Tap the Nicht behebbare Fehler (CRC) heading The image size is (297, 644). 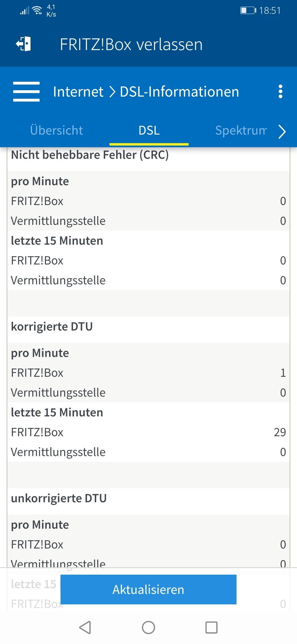[90, 155]
